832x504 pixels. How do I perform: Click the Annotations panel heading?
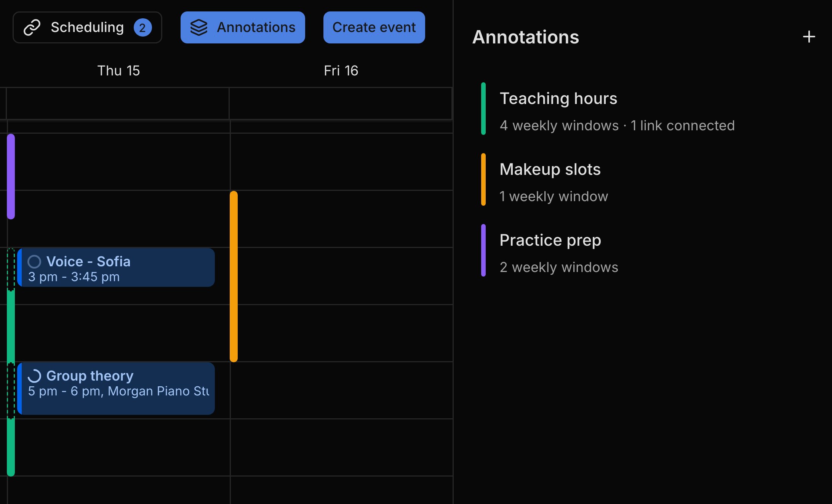(x=526, y=37)
